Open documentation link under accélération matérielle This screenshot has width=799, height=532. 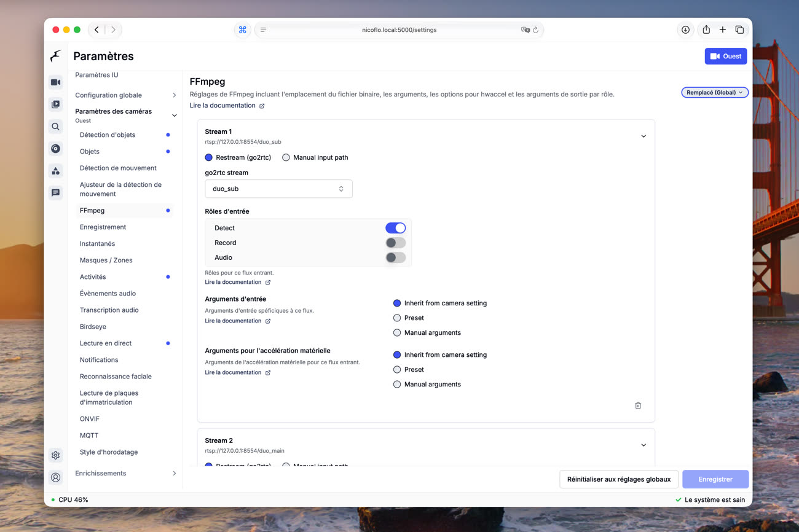coord(233,372)
